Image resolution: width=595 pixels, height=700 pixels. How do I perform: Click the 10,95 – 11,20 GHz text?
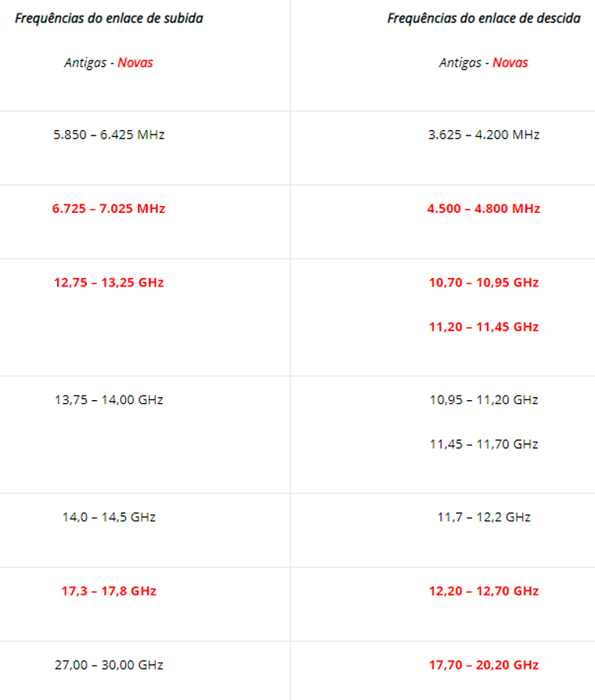484,399
